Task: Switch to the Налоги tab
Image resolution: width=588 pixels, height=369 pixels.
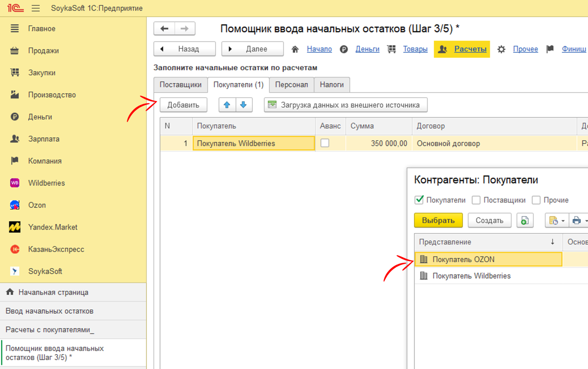Action: pos(332,85)
